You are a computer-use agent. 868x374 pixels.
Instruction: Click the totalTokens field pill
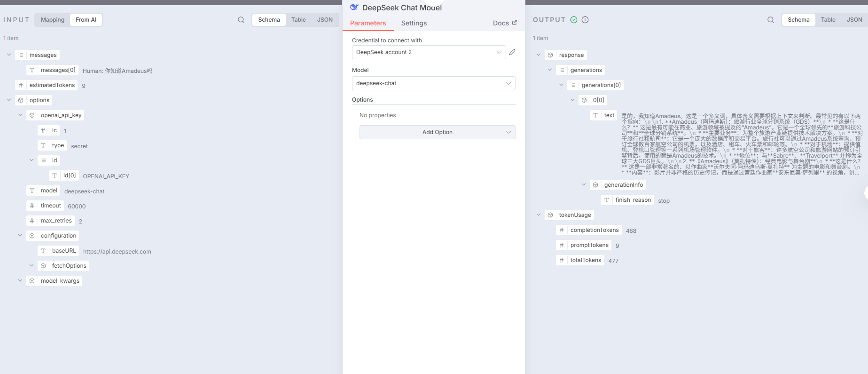coord(580,260)
